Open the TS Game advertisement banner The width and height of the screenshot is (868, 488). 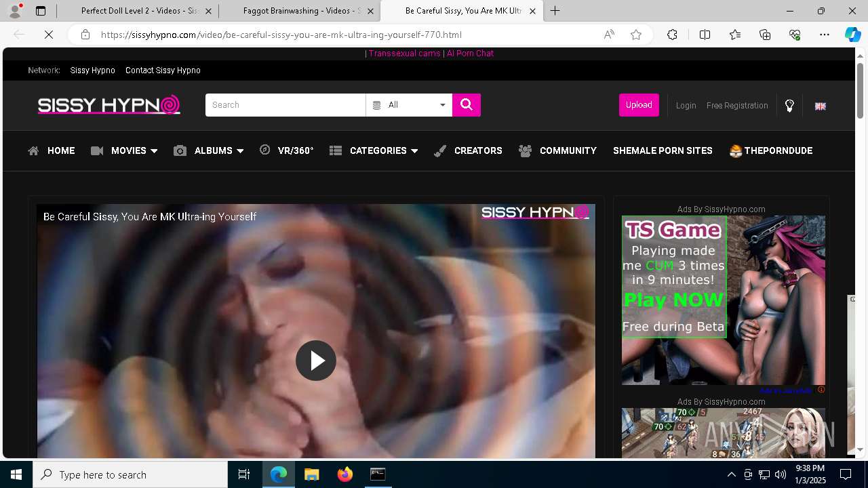[x=724, y=300]
